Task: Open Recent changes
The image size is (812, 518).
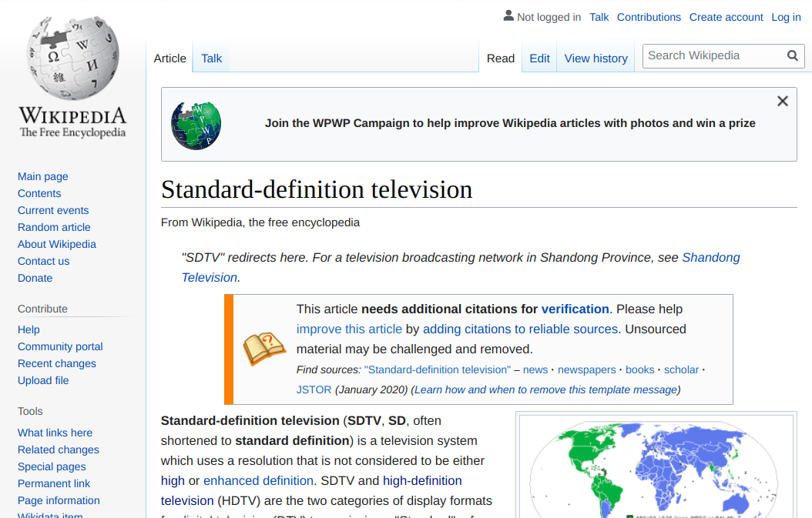Action: [x=57, y=364]
